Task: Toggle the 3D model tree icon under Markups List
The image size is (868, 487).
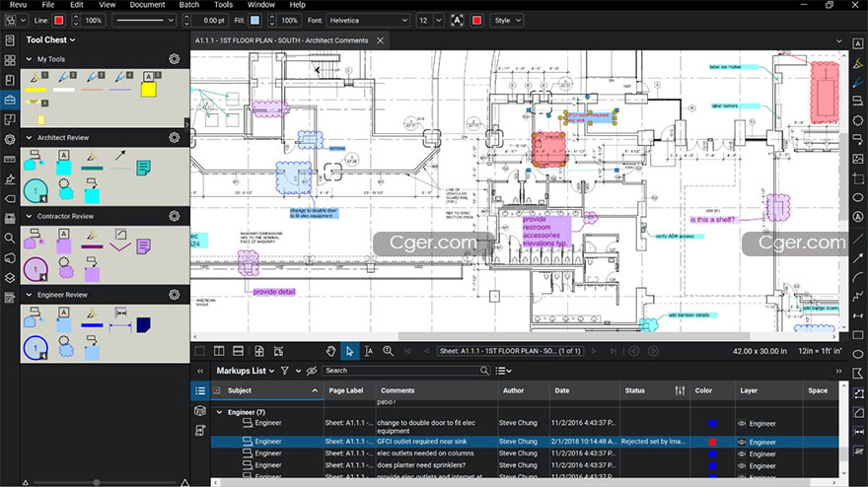Action: (200, 411)
